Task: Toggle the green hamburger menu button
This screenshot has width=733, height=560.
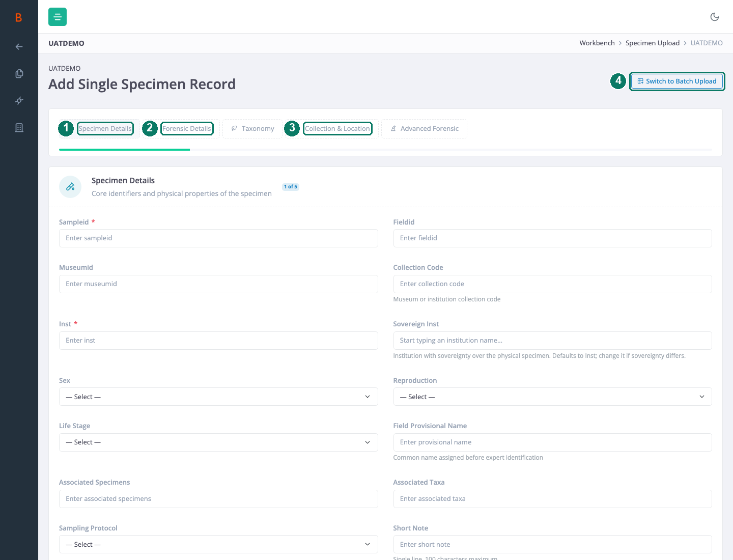Action: click(x=58, y=17)
